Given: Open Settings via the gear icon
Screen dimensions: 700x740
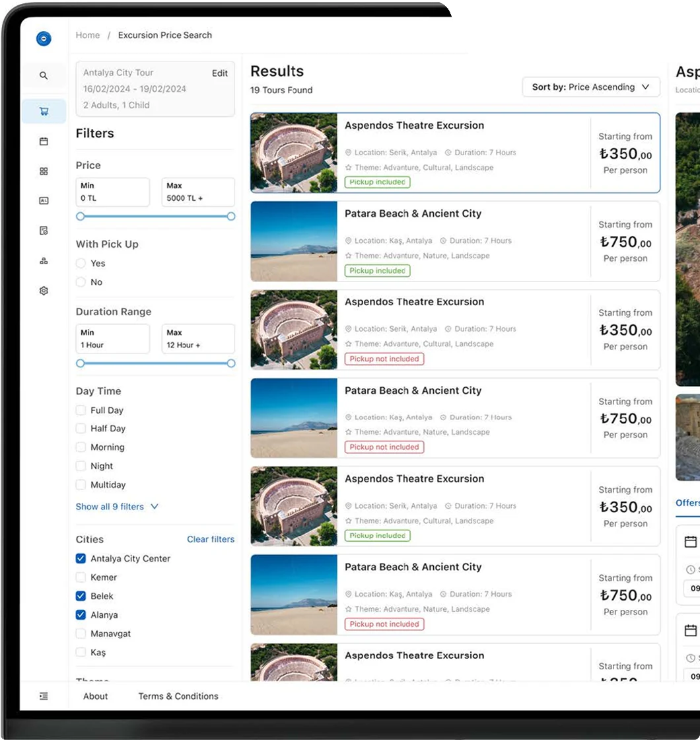Looking at the screenshot, I should (44, 290).
